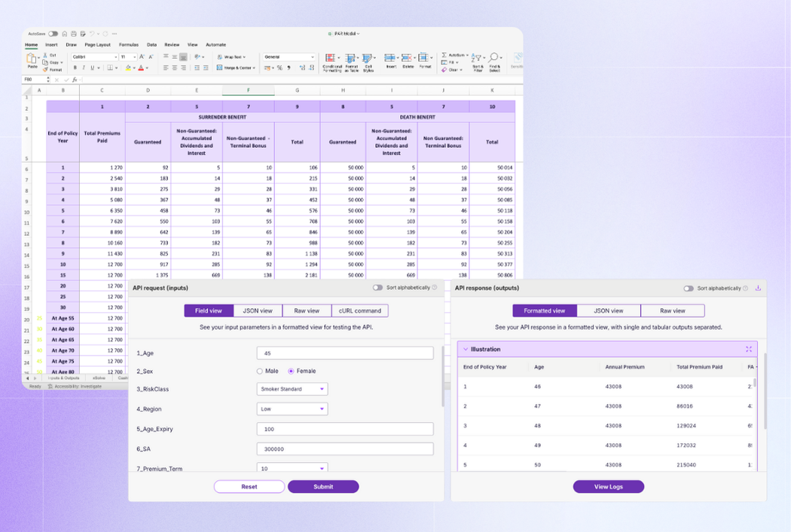Collapse the Illustration section chevron
The width and height of the screenshot is (791, 532).
[466, 350]
